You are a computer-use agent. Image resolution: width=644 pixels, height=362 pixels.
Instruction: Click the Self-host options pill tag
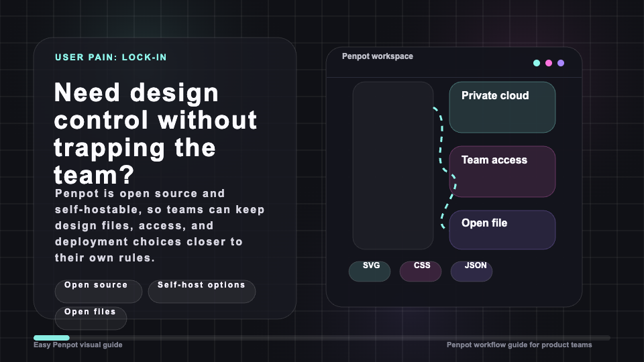(202, 292)
